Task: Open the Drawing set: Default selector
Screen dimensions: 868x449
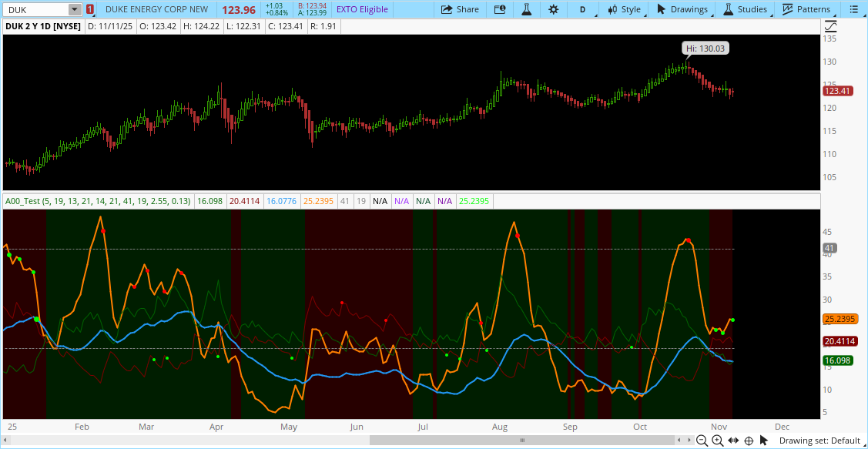Action: 819,441
